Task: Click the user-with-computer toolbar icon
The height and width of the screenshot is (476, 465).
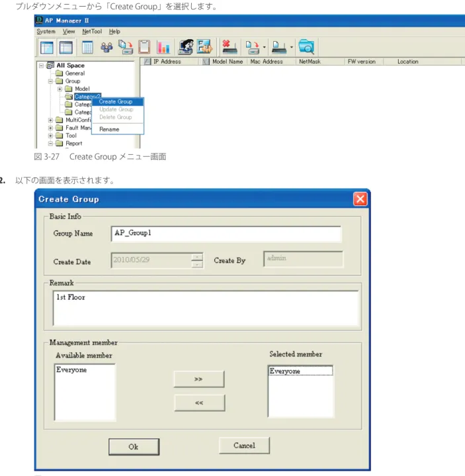Action: point(186,47)
